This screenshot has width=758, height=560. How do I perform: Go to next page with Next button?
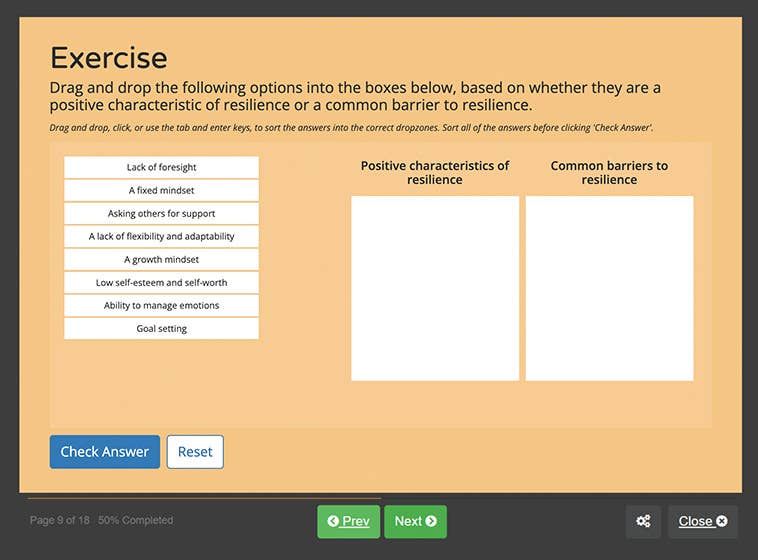pyautogui.click(x=415, y=521)
